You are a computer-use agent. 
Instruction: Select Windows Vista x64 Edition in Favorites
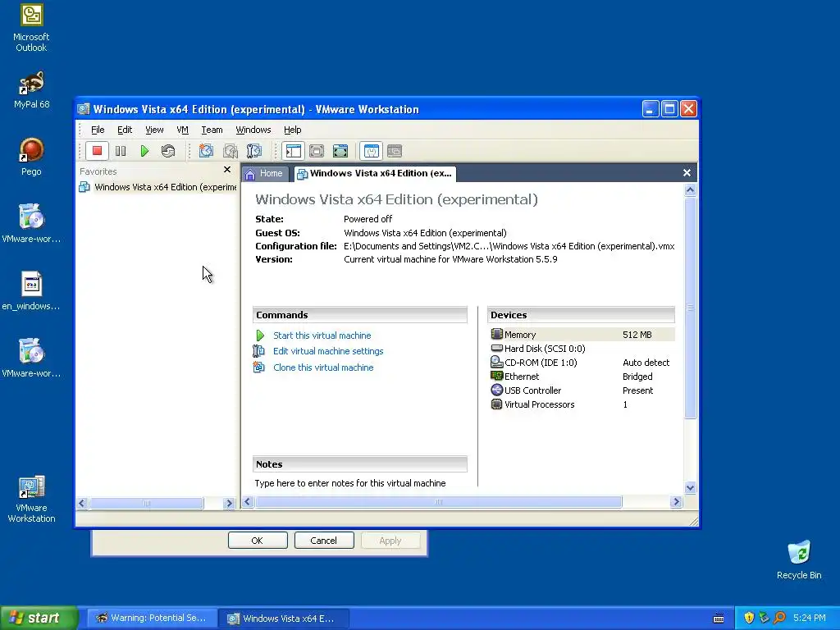(x=159, y=187)
